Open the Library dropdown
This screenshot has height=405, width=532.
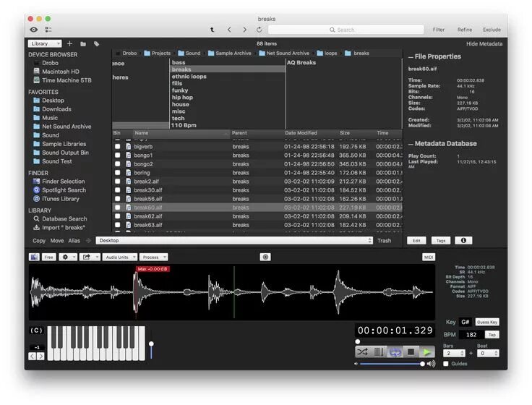[x=45, y=44]
